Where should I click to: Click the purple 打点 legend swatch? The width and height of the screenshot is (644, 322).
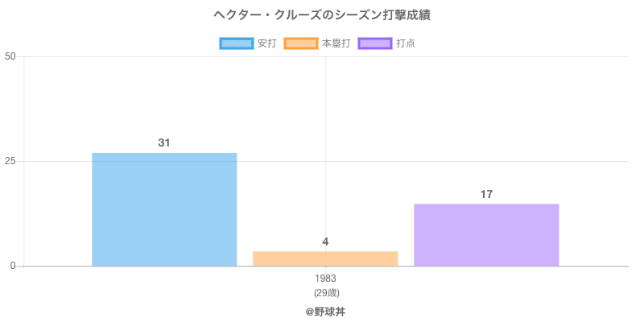(374, 43)
